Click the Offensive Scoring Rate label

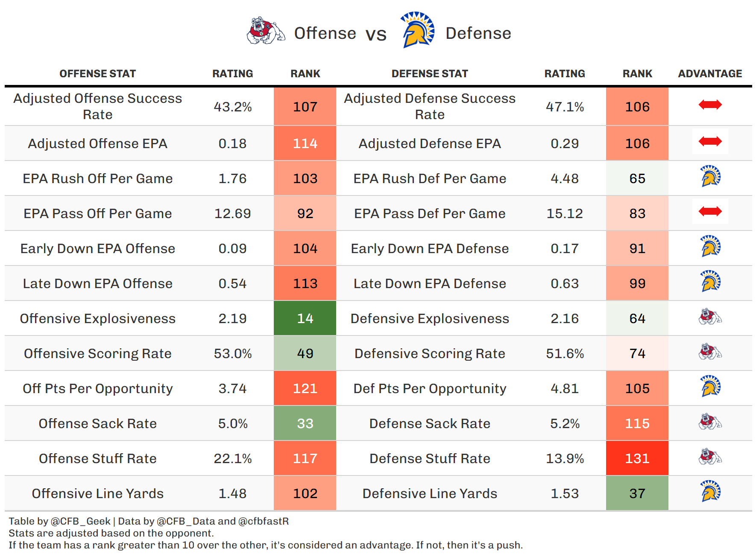click(x=97, y=353)
